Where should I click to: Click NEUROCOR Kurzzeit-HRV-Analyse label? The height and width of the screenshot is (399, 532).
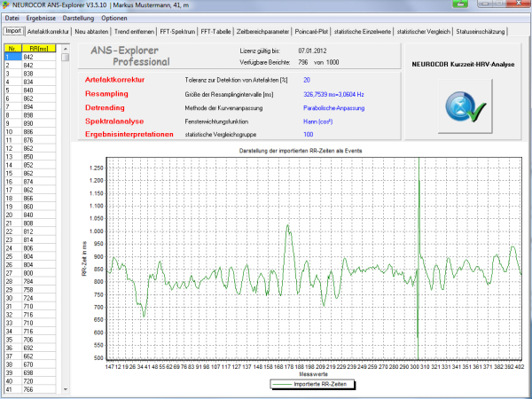pos(463,64)
